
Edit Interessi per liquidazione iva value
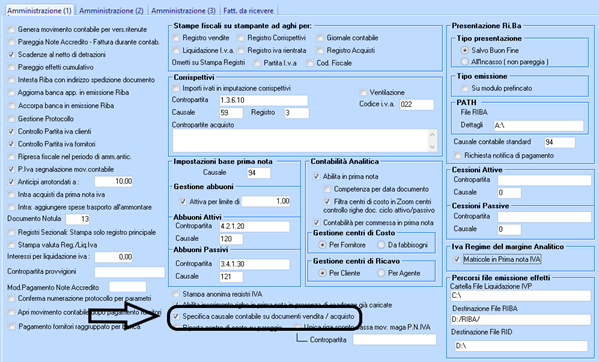click(114, 257)
